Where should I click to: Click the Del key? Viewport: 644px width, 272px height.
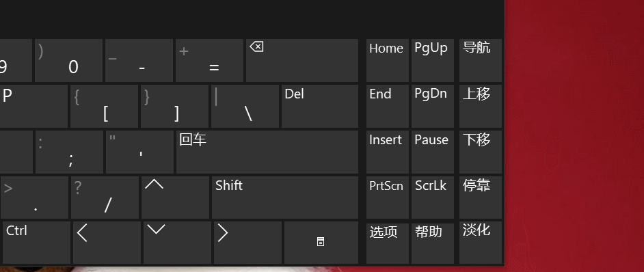coord(319,106)
